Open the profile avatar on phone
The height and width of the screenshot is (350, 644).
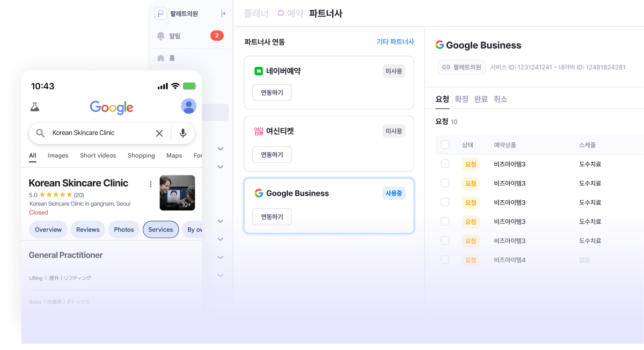click(189, 106)
